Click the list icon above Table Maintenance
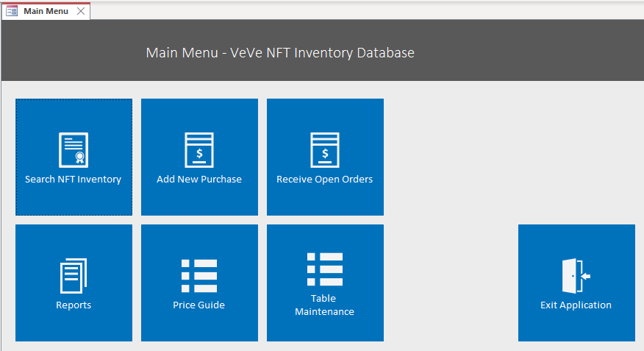The width and height of the screenshot is (644, 351). point(325,269)
